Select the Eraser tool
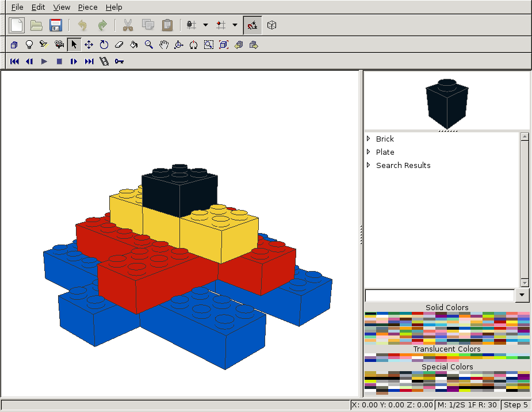This screenshot has width=532, height=412. pyautogui.click(x=119, y=45)
